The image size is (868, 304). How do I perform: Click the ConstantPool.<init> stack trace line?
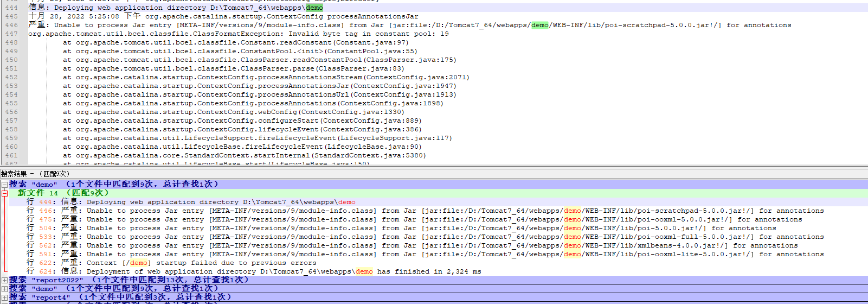[240, 51]
